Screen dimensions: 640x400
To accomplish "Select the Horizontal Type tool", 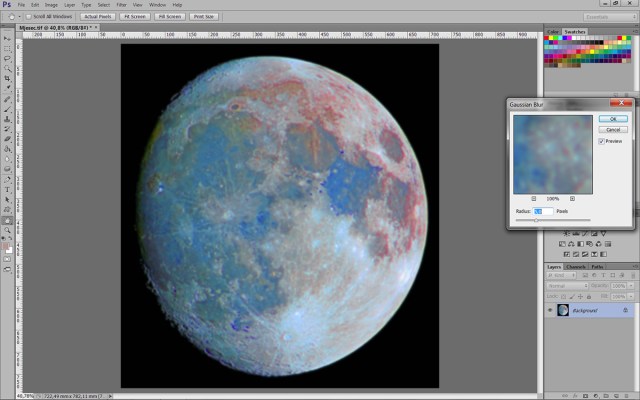I will pyautogui.click(x=7, y=188).
